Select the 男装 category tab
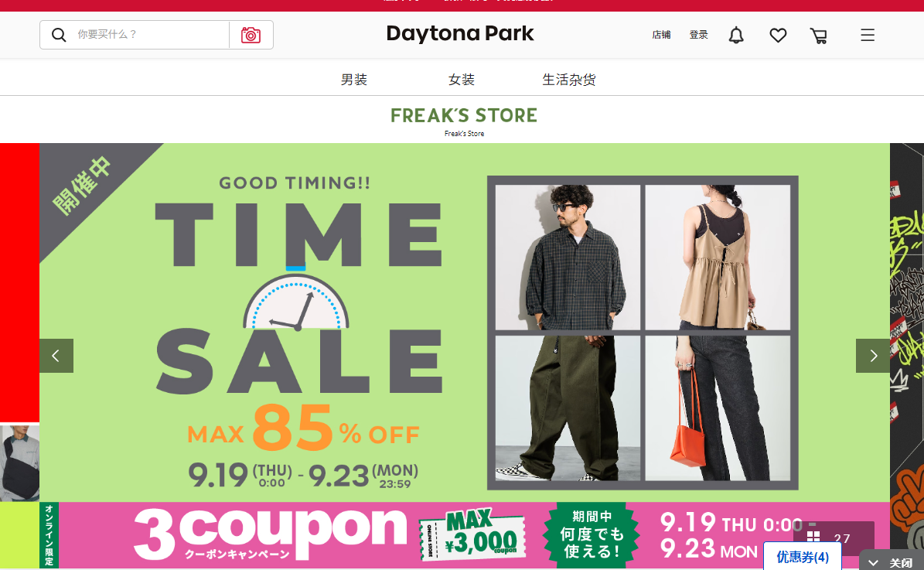The image size is (924, 570). [354, 80]
